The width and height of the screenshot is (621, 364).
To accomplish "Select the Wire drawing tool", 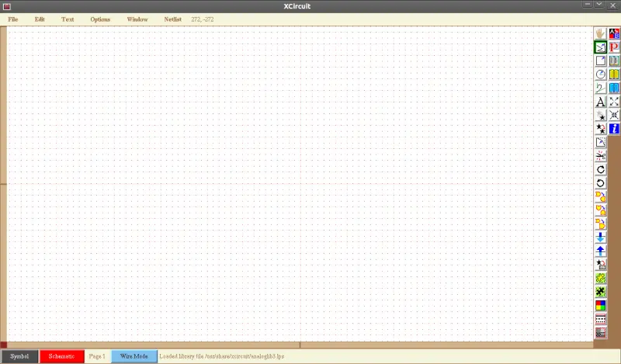I will pos(600,47).
